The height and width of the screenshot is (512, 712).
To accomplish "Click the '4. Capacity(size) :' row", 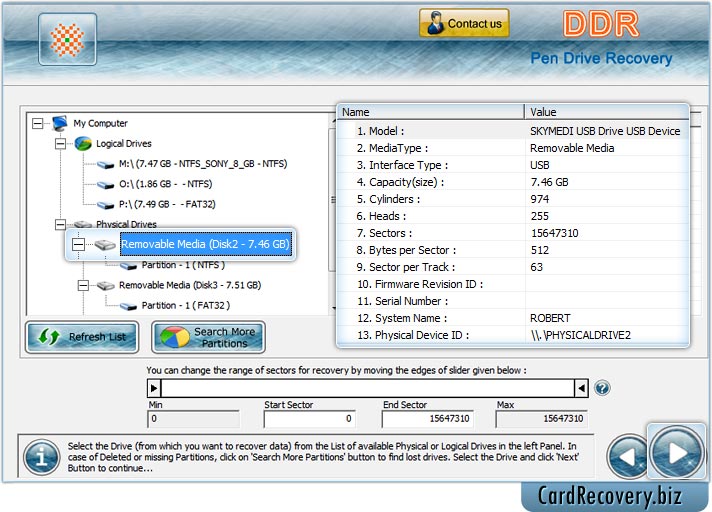I will 513,182.
